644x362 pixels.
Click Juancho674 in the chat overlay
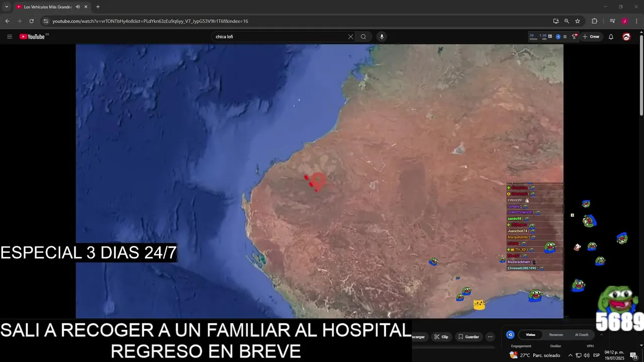517,231
